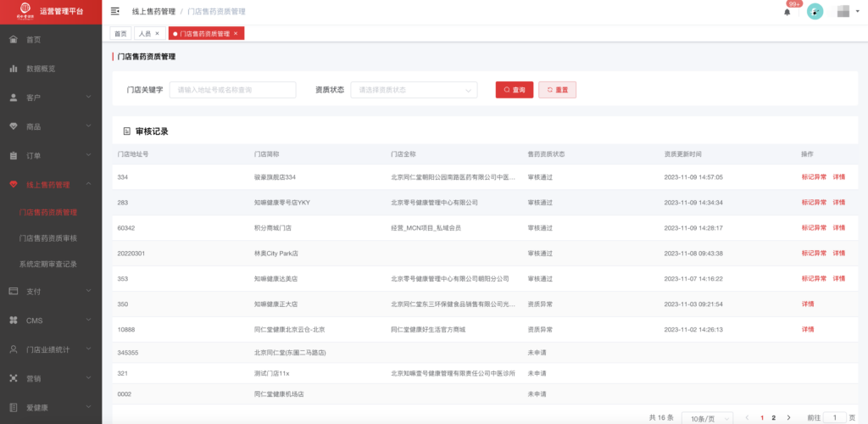Click the 商品 diamond icon
This screenshot has width=868, height=424.
point(14,126)
